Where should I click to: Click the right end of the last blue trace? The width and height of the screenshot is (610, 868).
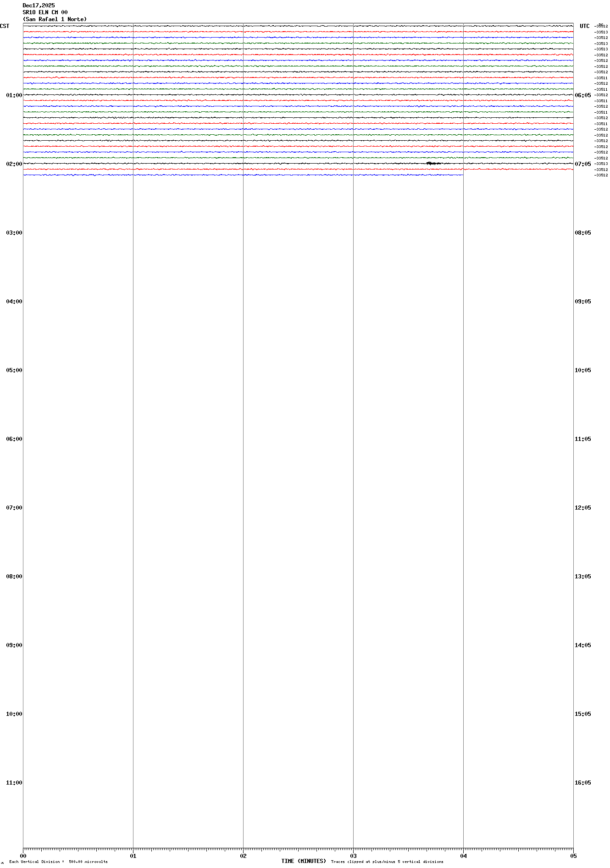(x=462, y=175)
